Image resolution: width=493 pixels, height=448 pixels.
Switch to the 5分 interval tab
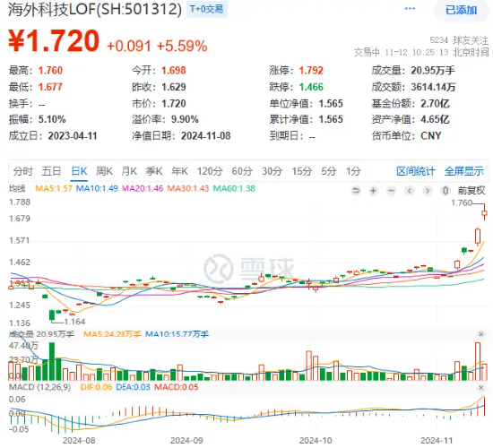coord(329,171)
